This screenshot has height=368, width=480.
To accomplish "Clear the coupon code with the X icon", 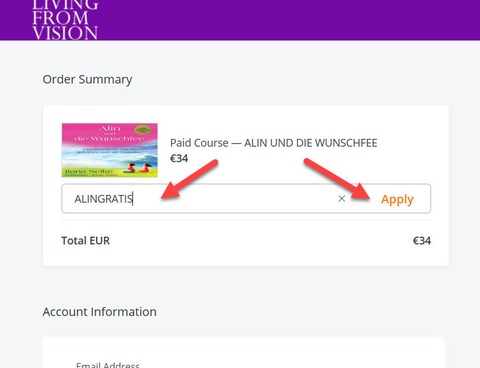I will 342,199.
